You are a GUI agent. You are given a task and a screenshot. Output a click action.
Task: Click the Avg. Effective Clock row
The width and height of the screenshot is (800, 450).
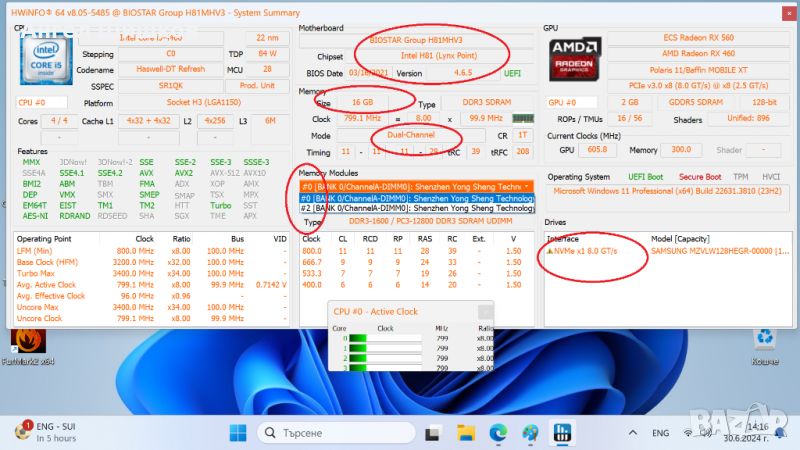152,296
